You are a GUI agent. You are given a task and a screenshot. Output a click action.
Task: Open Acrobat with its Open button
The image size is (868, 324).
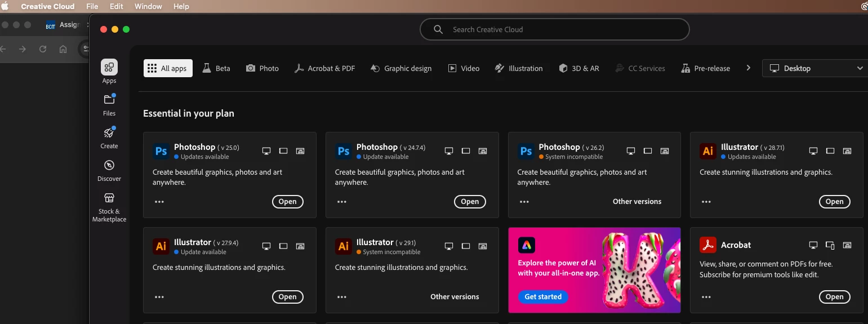[835, 297]
